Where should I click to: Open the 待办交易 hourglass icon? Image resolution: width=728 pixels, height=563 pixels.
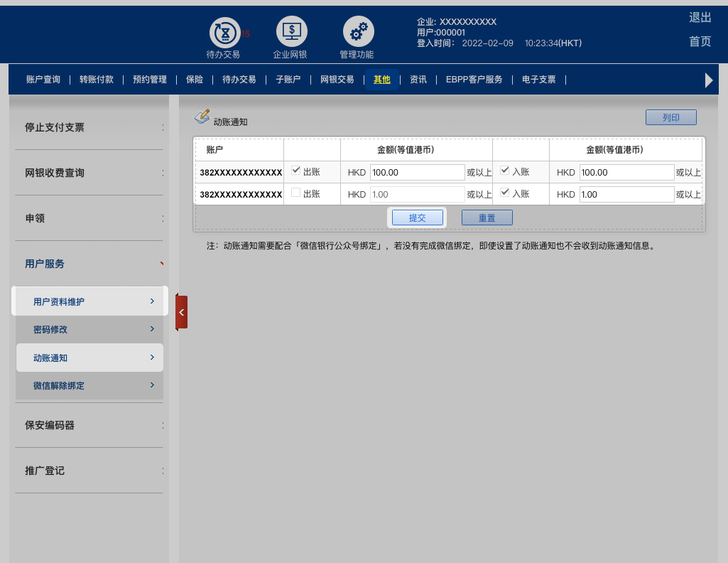click(x=224, y=33)
